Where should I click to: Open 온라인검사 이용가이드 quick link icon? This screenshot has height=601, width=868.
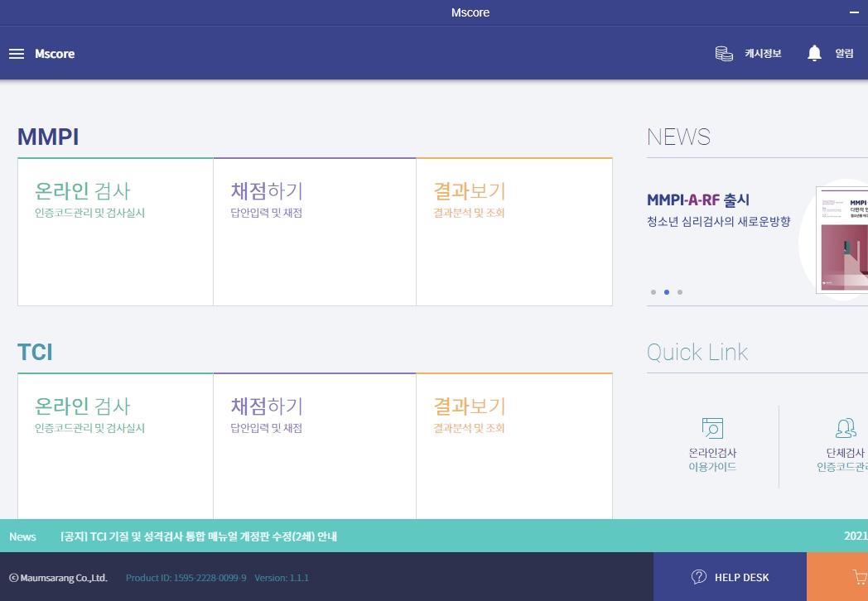pos(712,428)
